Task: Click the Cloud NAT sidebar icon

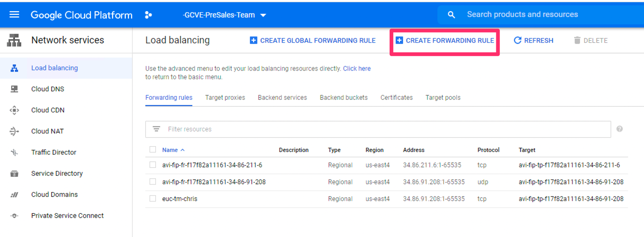Action: pyautogui.click(x=14, y=131)
